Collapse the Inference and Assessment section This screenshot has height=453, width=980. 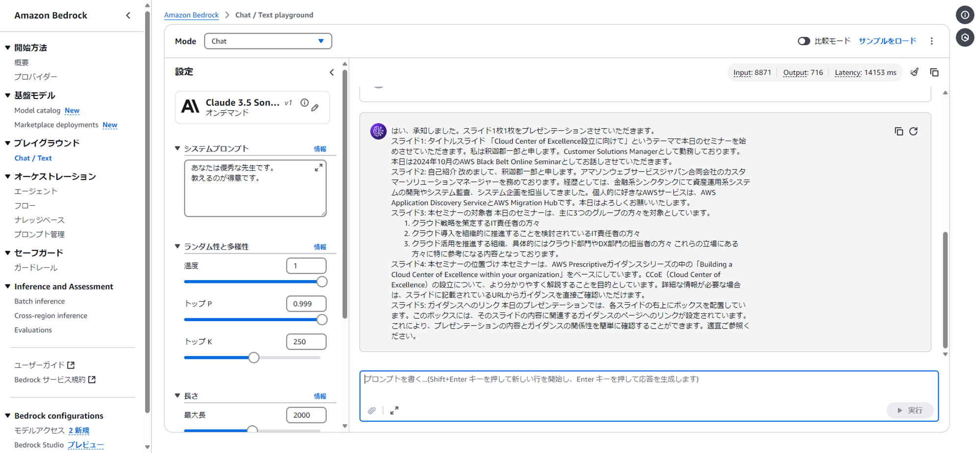[x=8, y=286]
